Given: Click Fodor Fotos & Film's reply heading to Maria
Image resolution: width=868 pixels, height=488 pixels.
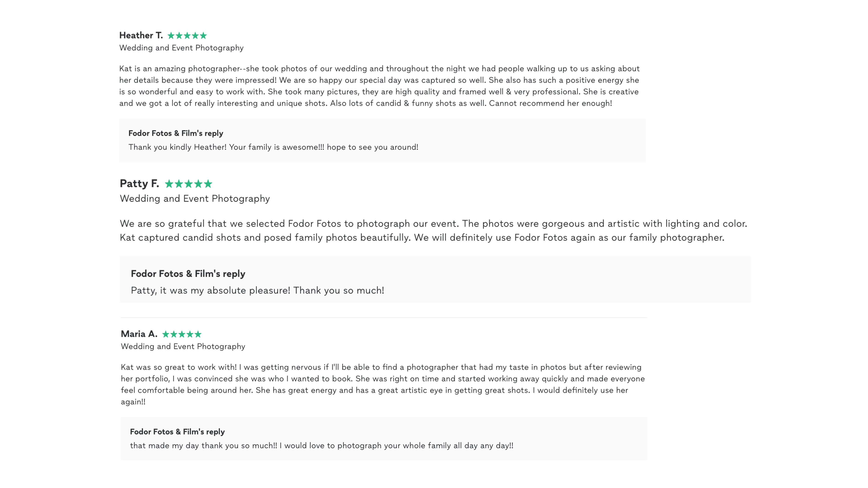Looking at the screenshot, I should pos(177,432).
